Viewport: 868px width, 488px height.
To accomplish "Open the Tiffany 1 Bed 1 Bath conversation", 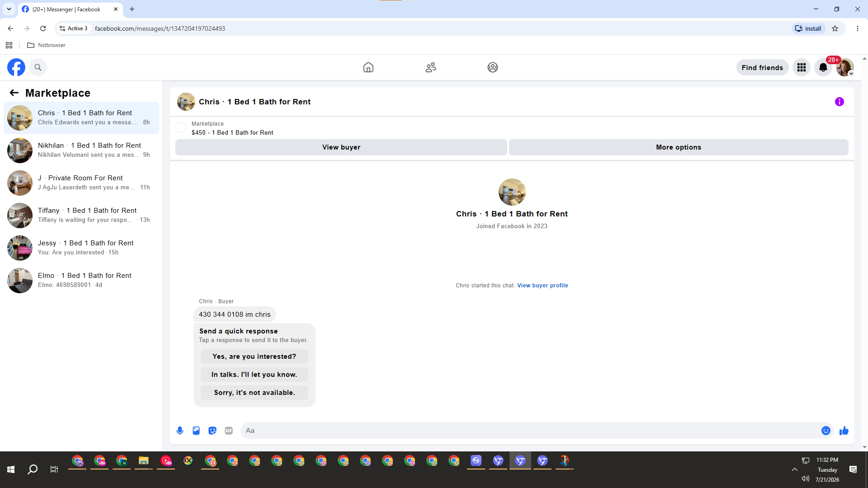I will [81, 215].
